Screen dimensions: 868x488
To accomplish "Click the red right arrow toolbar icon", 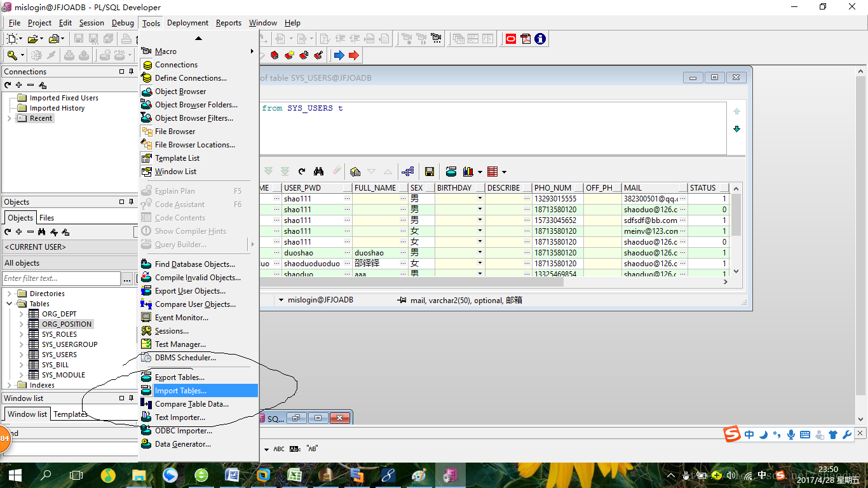I will [354, 55].
